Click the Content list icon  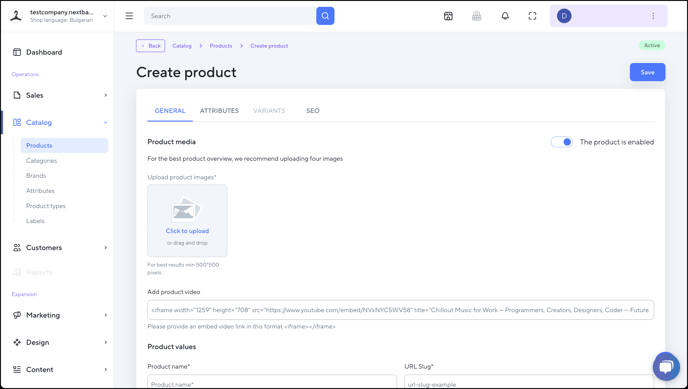tap(17, 369)
